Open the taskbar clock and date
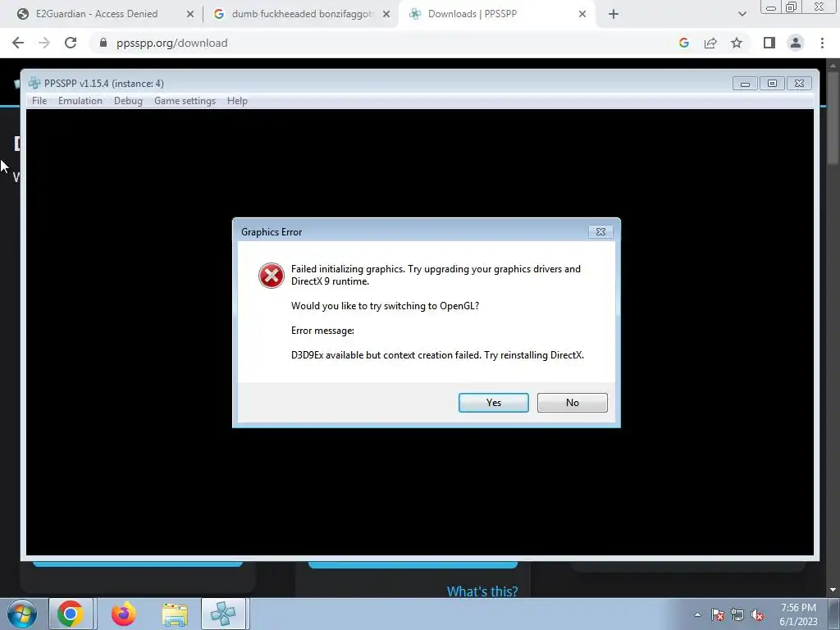Viewport: 840px width, 630px height. click(798, 614)
